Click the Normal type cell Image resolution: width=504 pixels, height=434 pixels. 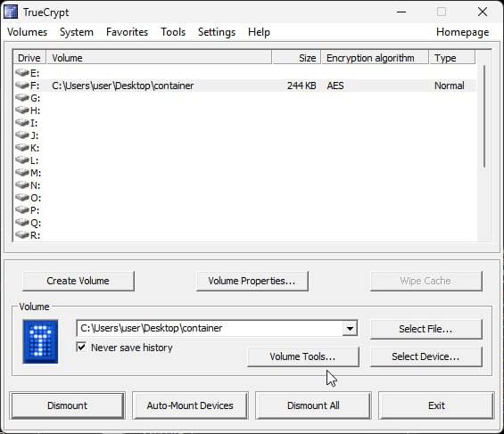[x=450, y=86]
